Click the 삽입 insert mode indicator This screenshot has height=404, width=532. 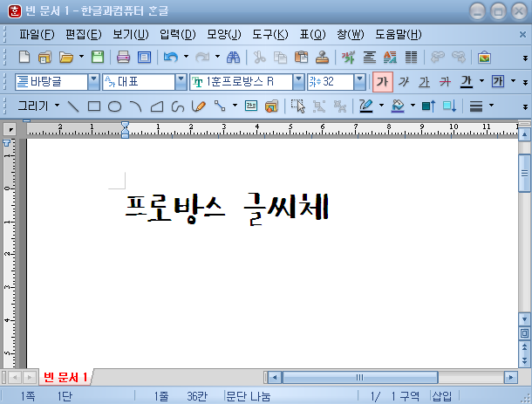(442, 396)
